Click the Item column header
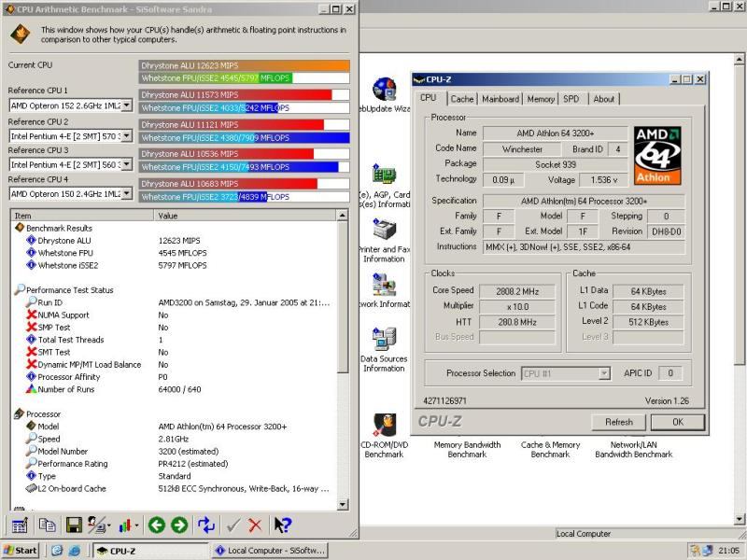This screenshot has height=560, width=747. [x=82, y=216]
